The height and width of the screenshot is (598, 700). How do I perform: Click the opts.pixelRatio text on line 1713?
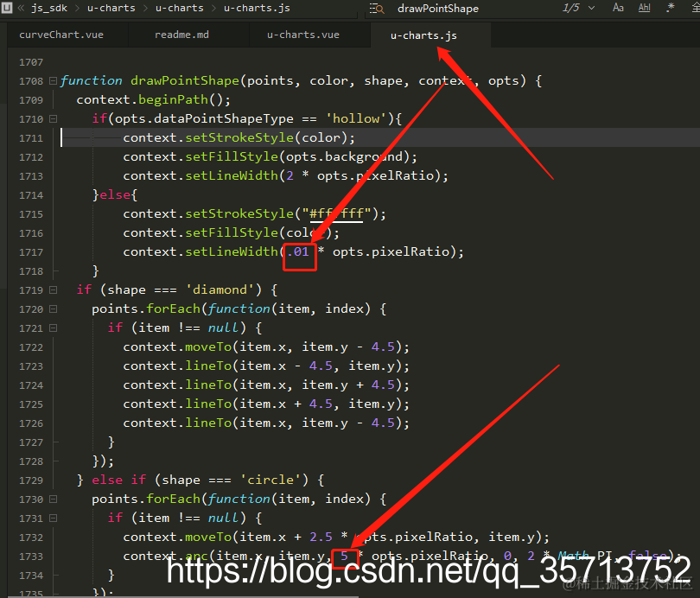click(375, 175)
